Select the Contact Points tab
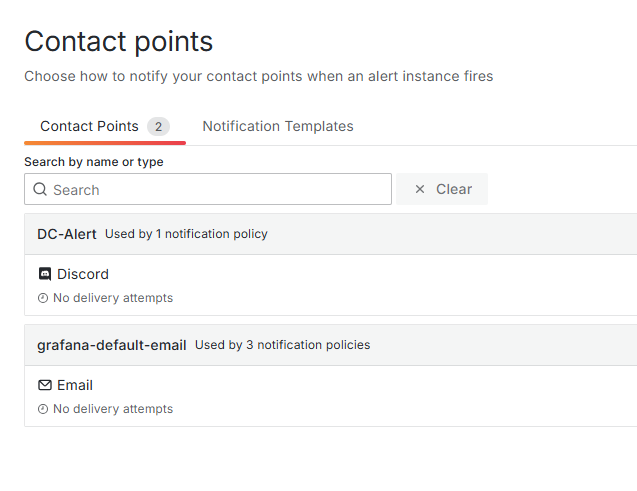Image resolution: width=637 pixels, height=491 pixels. (x=89, y=126)
